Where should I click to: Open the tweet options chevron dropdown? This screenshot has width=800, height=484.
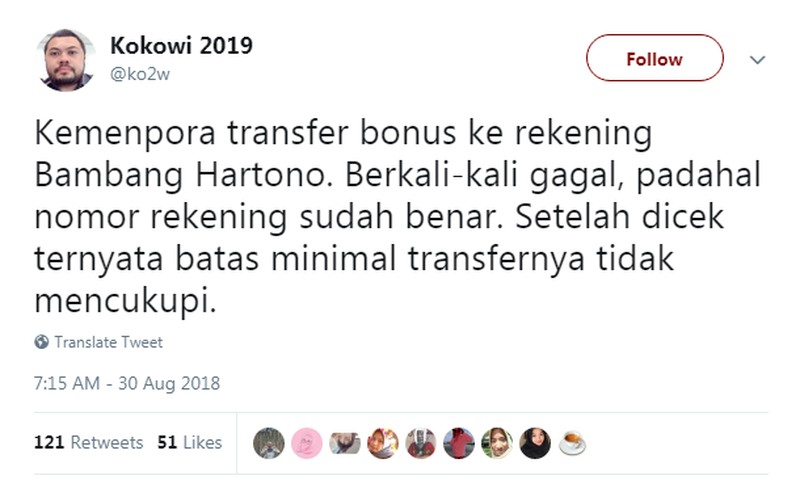[758, 60]
